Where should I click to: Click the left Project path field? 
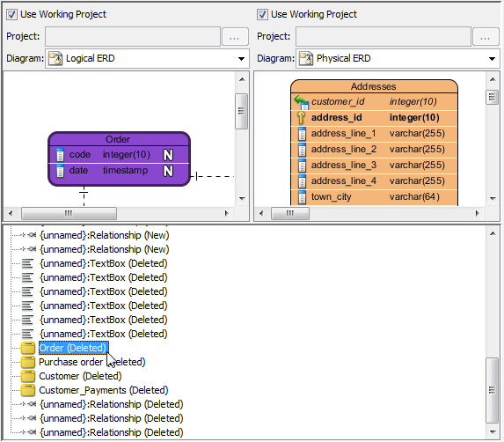coord(133,36)
